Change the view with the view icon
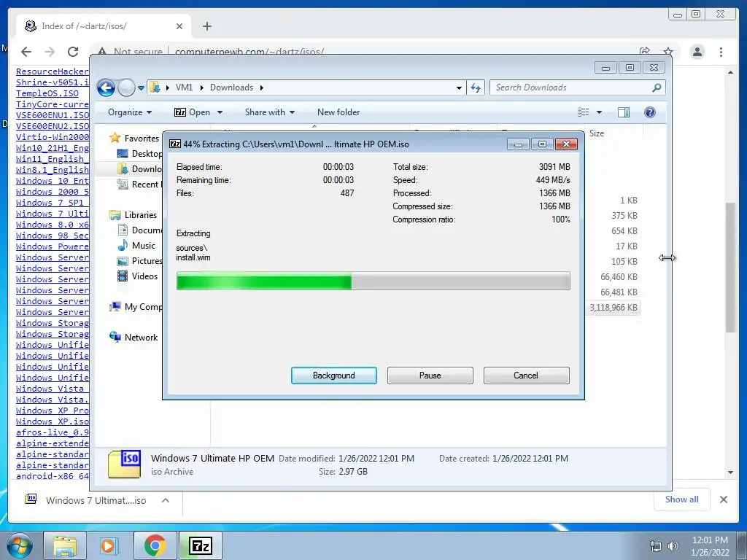This screenshot has height=560, width=747. (x=583, y=112)
